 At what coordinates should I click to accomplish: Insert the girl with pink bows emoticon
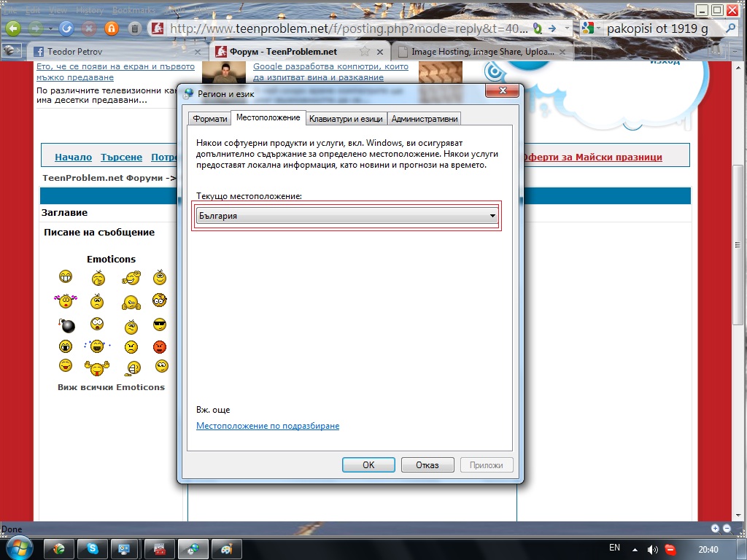tap(65, 300)
